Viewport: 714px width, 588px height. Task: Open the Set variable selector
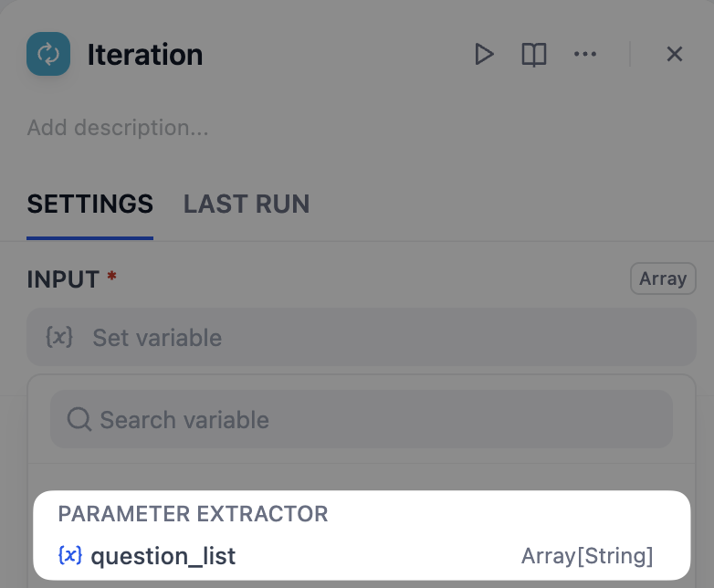[361, 338]
